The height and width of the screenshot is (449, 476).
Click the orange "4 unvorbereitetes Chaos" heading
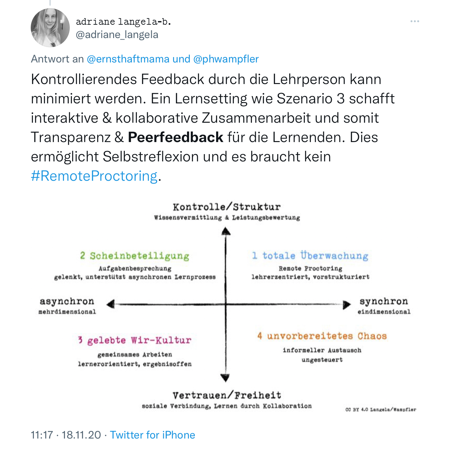point(322,336)
